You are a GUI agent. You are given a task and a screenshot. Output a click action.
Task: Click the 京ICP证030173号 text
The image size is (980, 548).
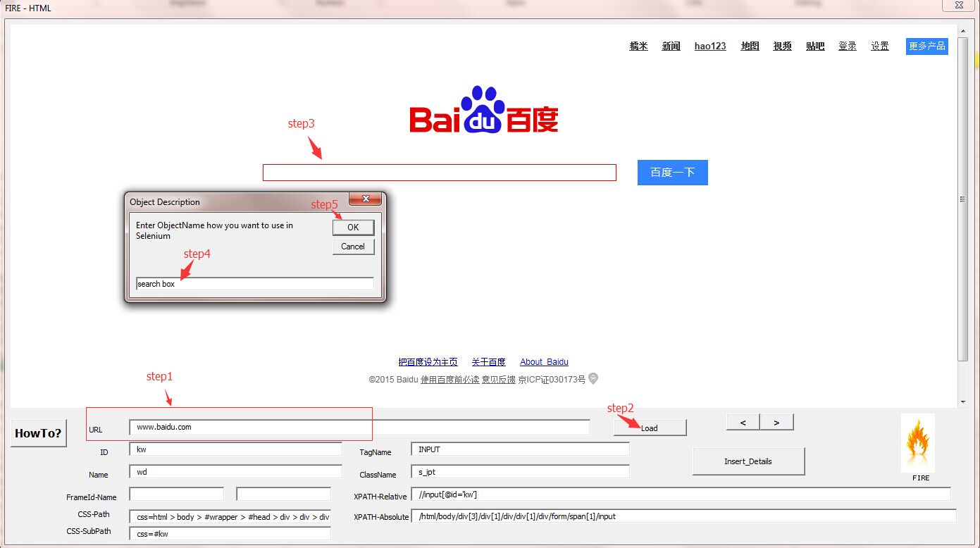(552, 380)
